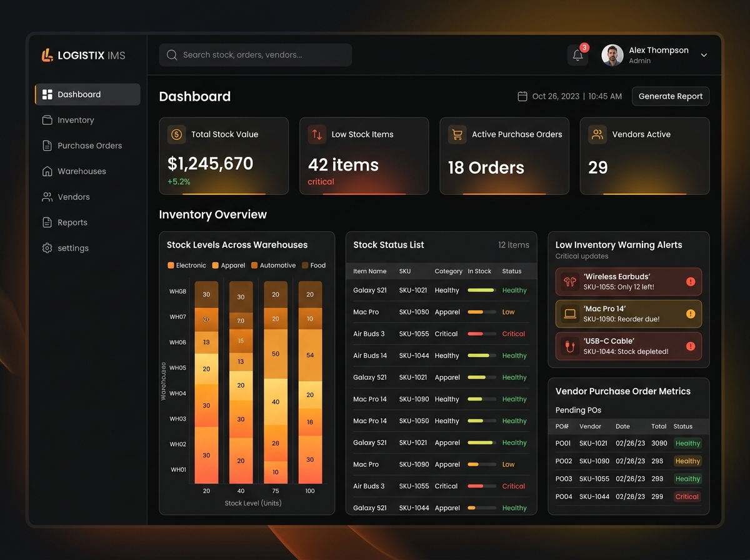Image resolution: width=750 pixels, height=560 pixels.
Task: Select the first Galaxy S21 row
Action: point(441,291)
